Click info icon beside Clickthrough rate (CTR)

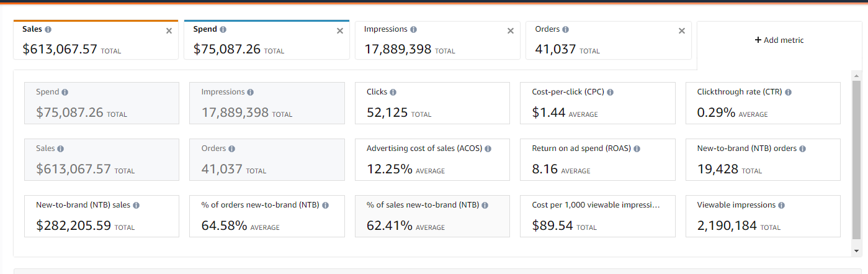788,92
